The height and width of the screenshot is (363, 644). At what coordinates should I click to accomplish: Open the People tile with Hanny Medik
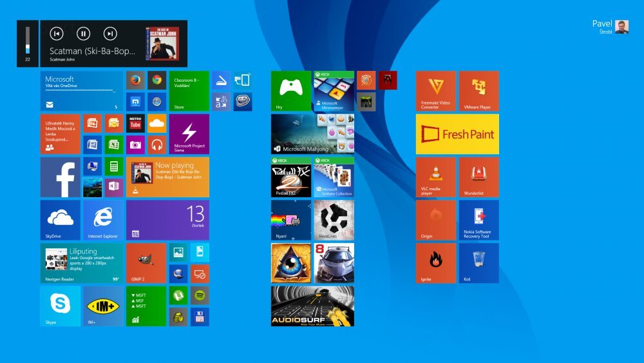pyautogui.click(x=60, y=134)
